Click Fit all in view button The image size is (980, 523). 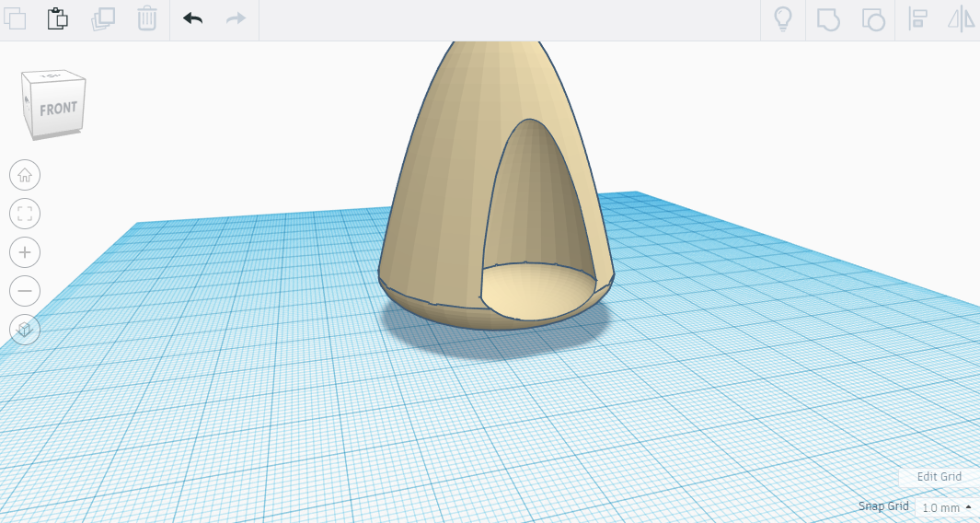[25, 214]
